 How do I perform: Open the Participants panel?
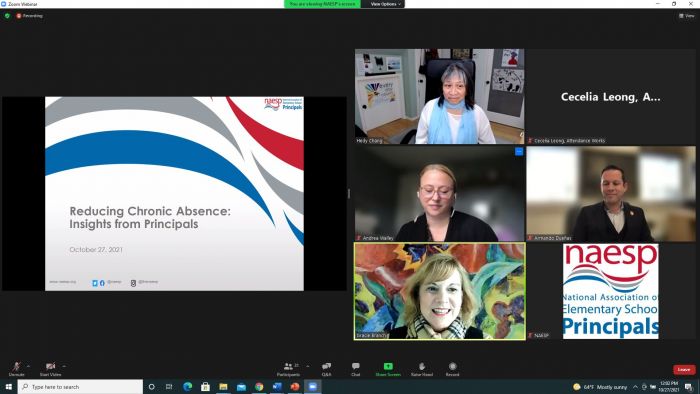tap(288, 369)
